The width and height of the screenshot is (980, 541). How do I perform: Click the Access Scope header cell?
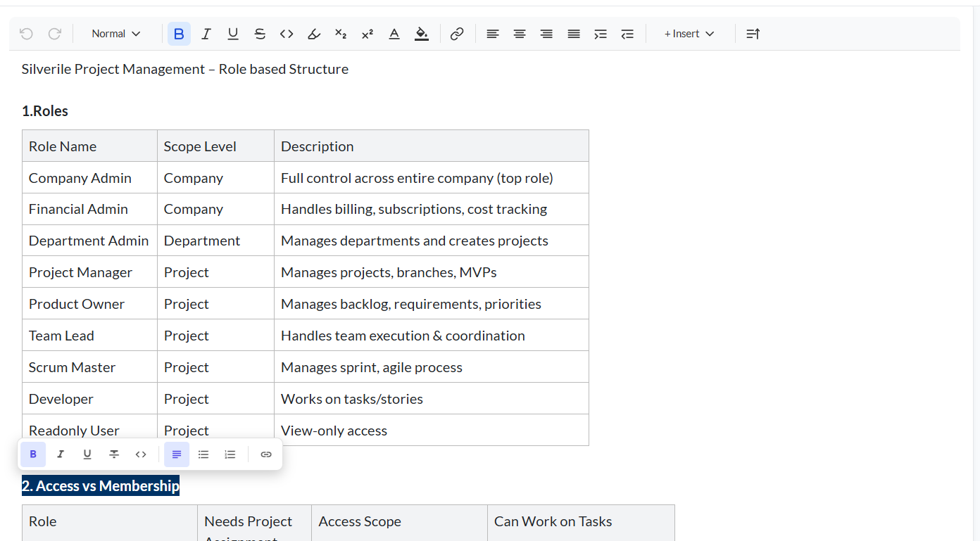[x=399, y=523]
